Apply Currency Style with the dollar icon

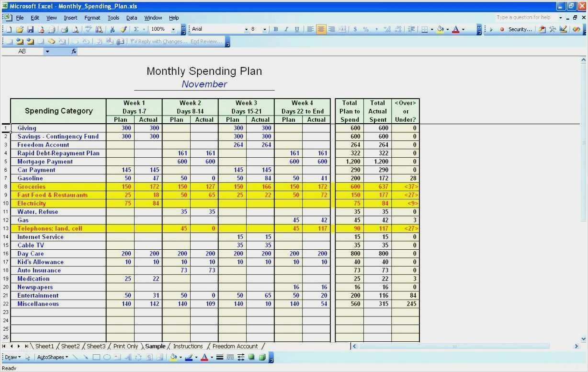pyautogui.click(x=355, y=29)
